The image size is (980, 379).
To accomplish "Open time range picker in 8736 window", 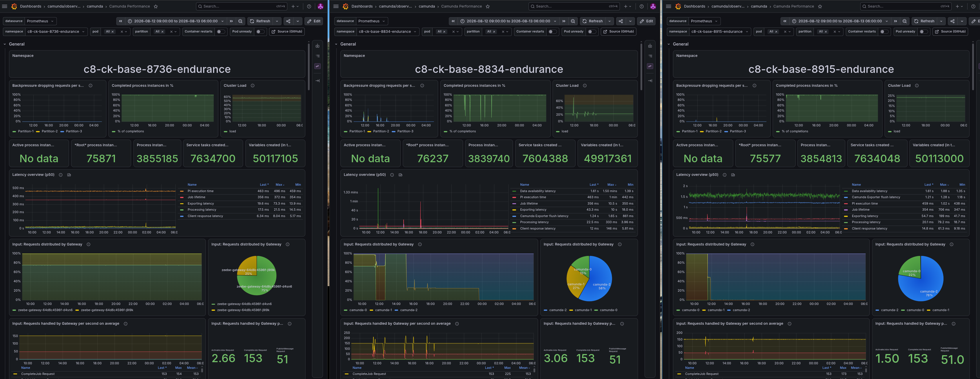I will 176,21.
